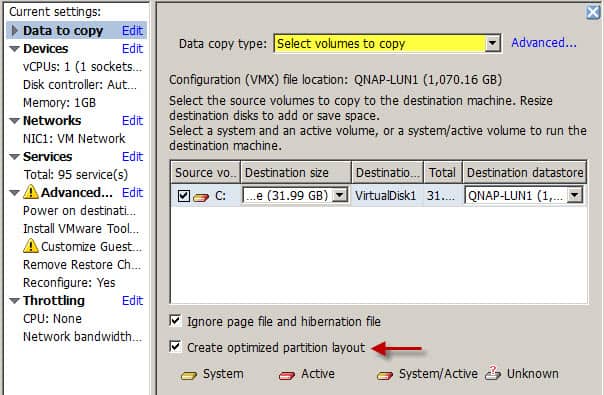604x395 pixels.
Task: Click Edit next to Advanced options
Action: (133, 192)
